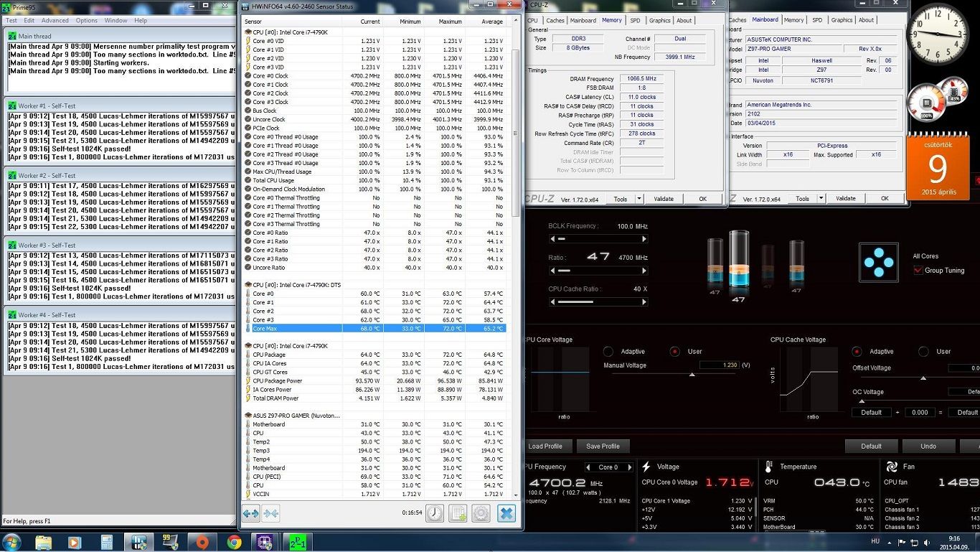Toggle the Group Tuning checkbox
Image resolution: width=980 pixels, height=552 pixels.
pos(918,271)
